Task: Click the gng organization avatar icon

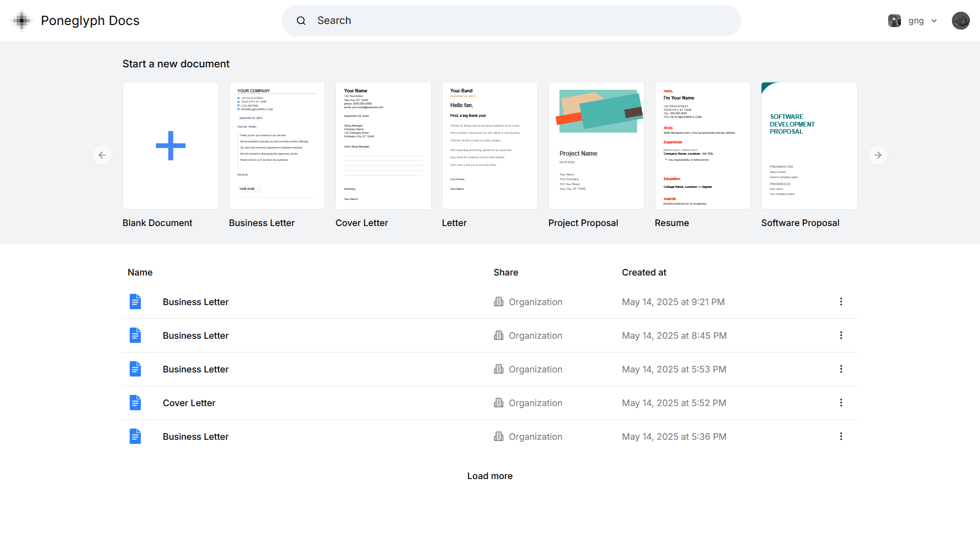Action: 894,20
